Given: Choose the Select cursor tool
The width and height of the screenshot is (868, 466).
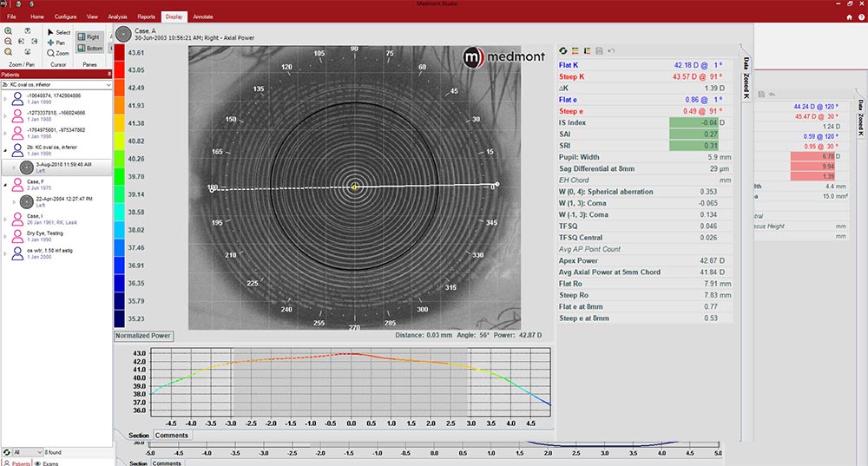Looking at the screenshot, I should (x=59, y=33).
